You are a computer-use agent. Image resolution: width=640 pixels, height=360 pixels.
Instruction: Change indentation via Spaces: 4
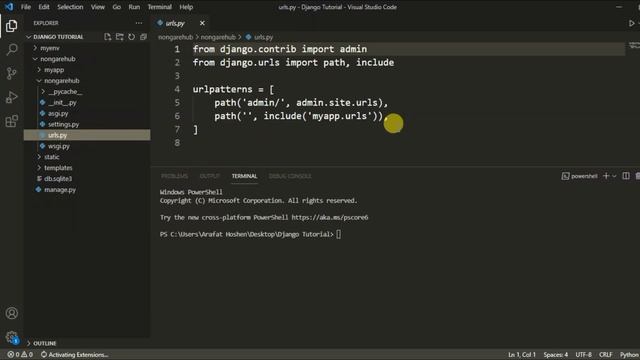point(556,355)
